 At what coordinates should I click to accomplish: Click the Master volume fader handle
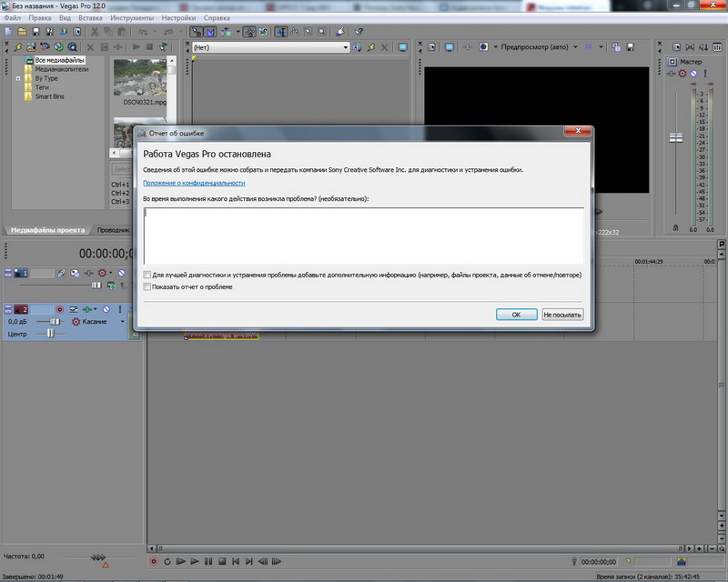(676, 136)
